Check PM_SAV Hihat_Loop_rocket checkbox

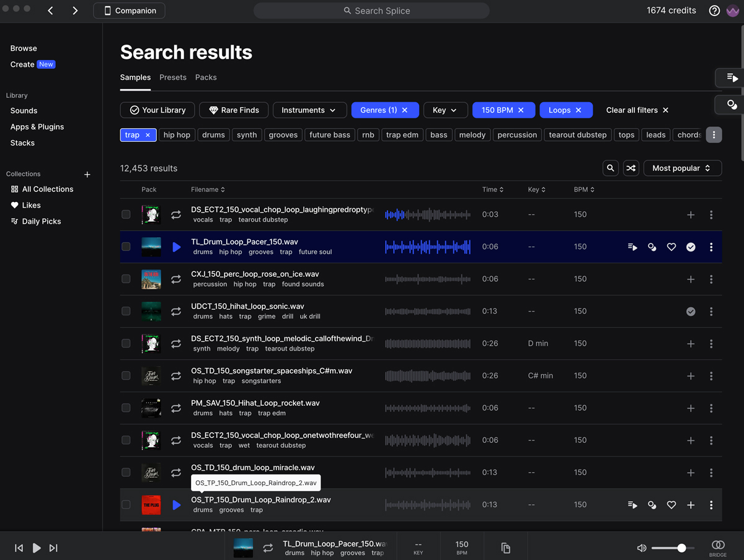(x=126, y=408)
